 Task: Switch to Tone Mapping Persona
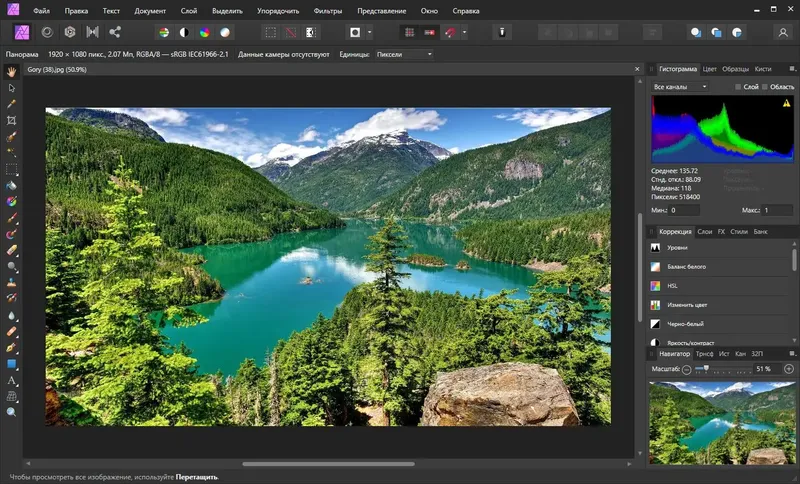[92, 32]
